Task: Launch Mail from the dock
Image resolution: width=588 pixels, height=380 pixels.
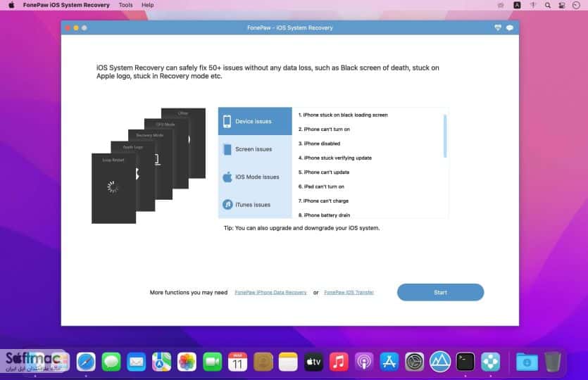Action: [x=137, y=362]
